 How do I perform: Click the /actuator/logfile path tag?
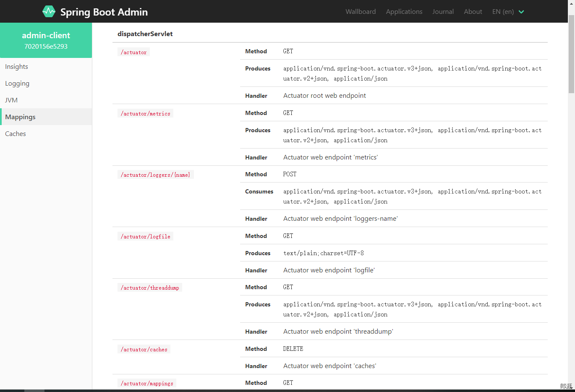(145, 236)
